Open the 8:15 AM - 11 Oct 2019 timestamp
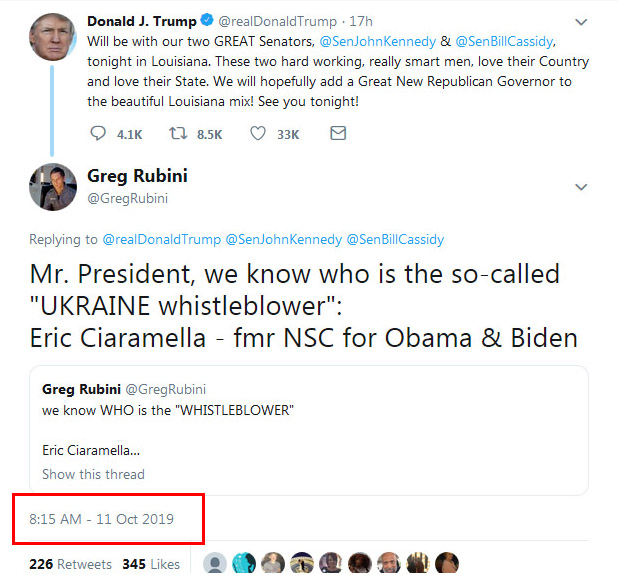This screenshot has height=575, width=618. pos(101,519)
